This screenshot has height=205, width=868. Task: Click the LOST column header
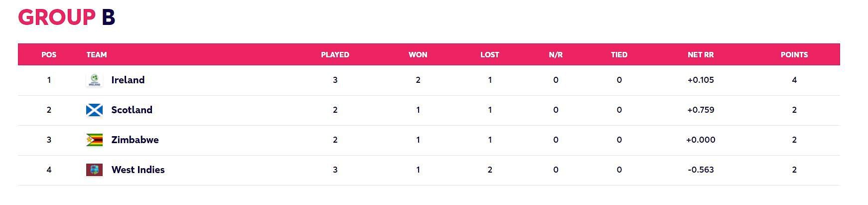pos(490,55)
